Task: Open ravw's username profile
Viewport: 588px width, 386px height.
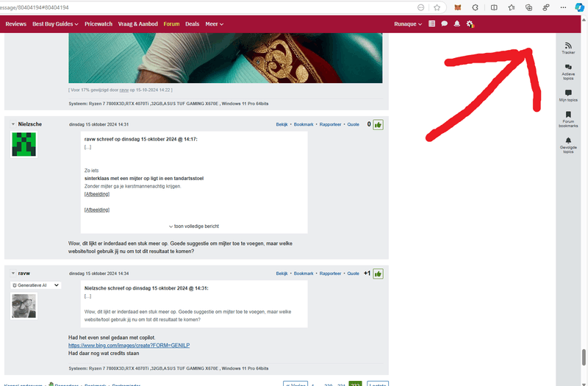Action: pyautogui.click(x=24, y=274)
